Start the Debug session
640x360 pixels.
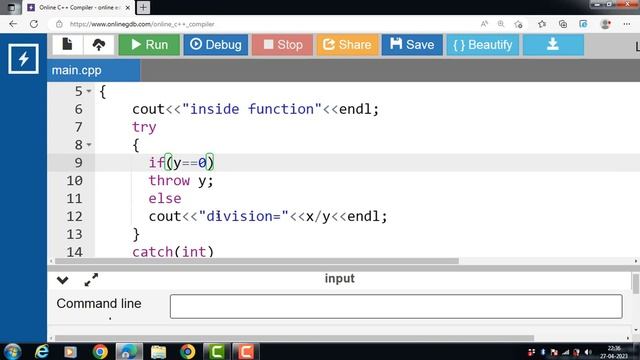click(216, 44)
